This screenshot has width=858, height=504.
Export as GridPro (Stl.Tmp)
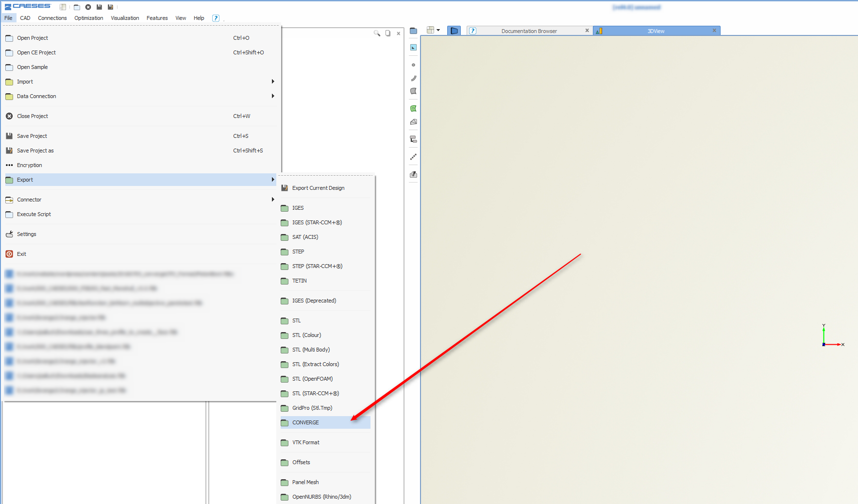(x=325, y=408)
